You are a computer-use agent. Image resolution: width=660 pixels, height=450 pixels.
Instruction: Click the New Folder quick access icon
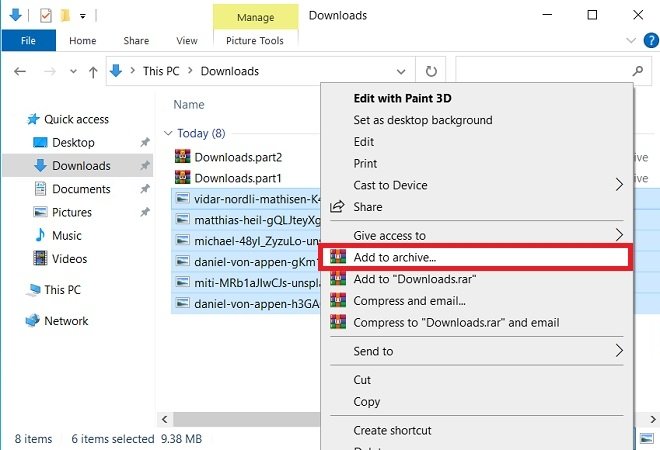[x=65, y=16]
